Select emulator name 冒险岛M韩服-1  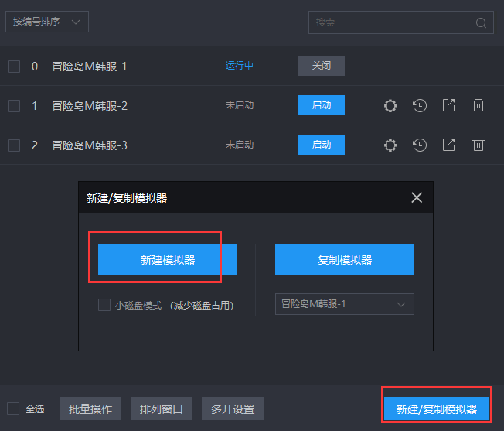(90, 67)
